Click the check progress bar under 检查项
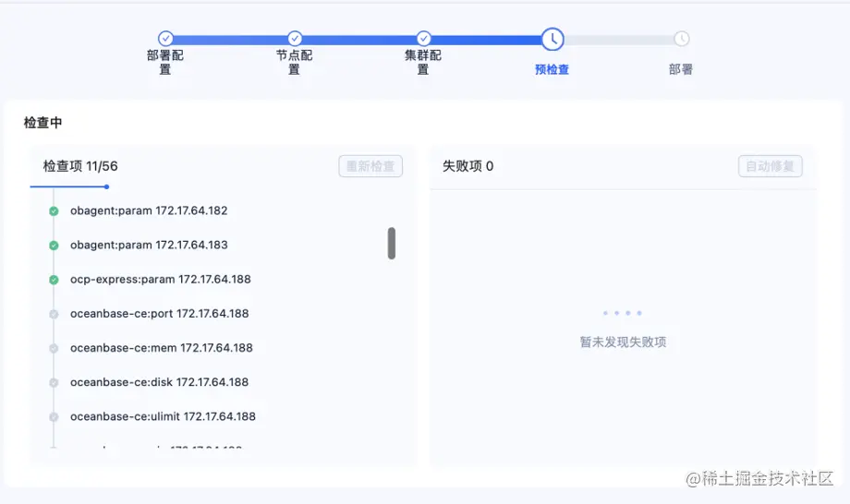This screenshot has width=850, height=504. 69,186
